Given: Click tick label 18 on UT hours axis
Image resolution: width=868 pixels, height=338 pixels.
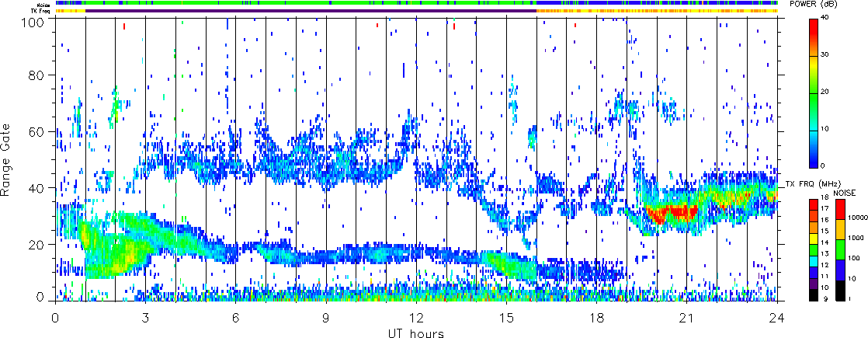Looking at the screenshot, I should (597, 319).
